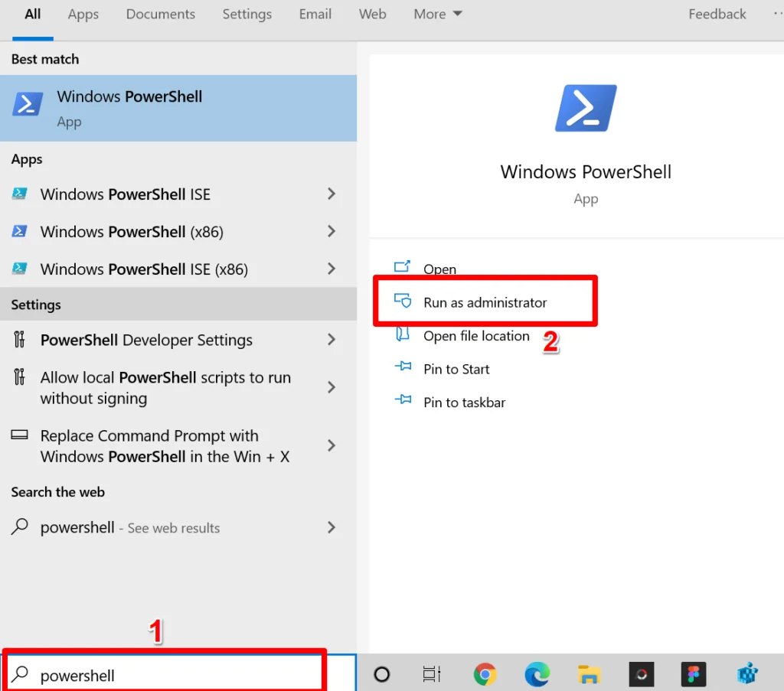Choose Run as administrator
784x691 pixels.
485,302
